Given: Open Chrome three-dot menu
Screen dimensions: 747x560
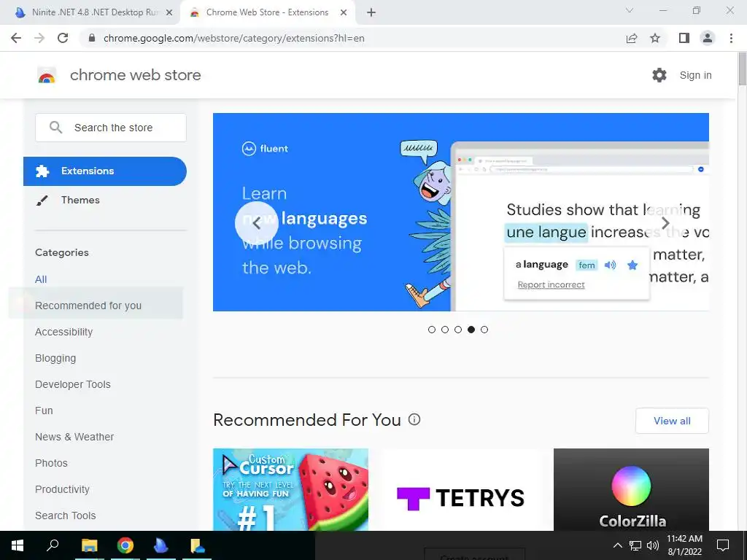Looking at the screenshot, I should [731, 38].
